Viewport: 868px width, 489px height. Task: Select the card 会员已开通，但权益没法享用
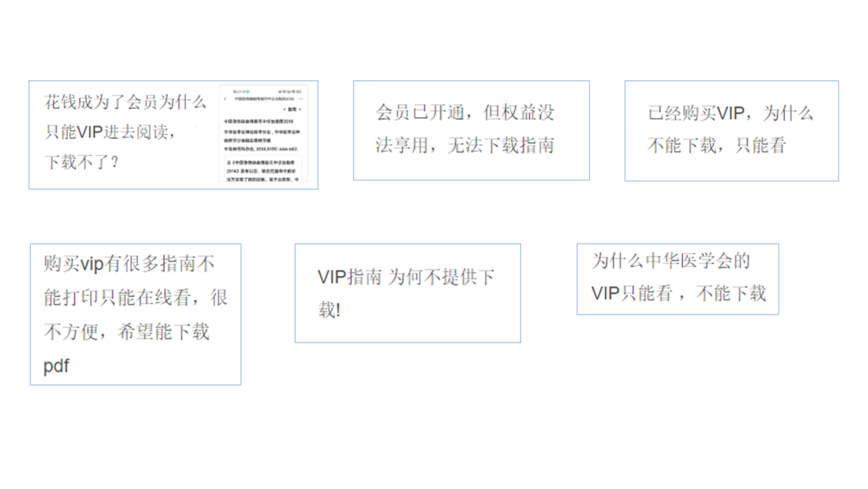coord(470,130)
